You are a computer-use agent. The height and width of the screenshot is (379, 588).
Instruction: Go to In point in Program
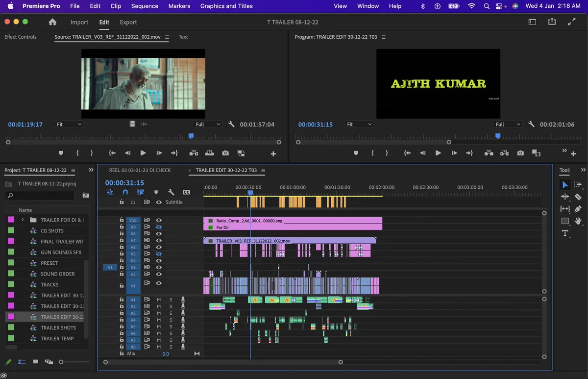(407, 153)
